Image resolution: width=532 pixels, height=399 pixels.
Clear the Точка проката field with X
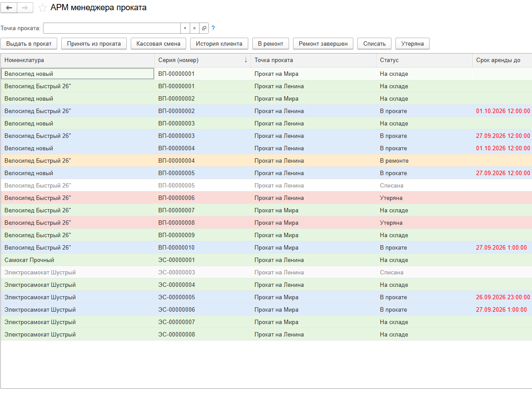click(x=194, y=28)
